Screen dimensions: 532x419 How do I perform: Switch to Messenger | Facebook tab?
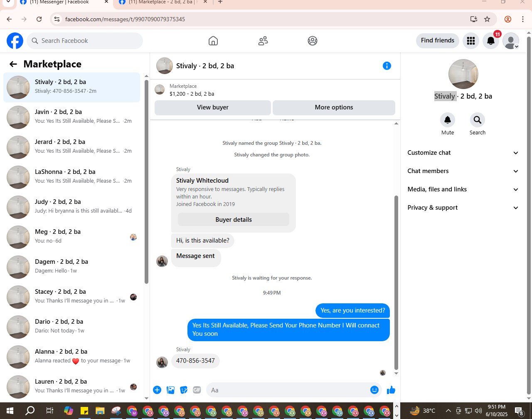click(63, 3)
